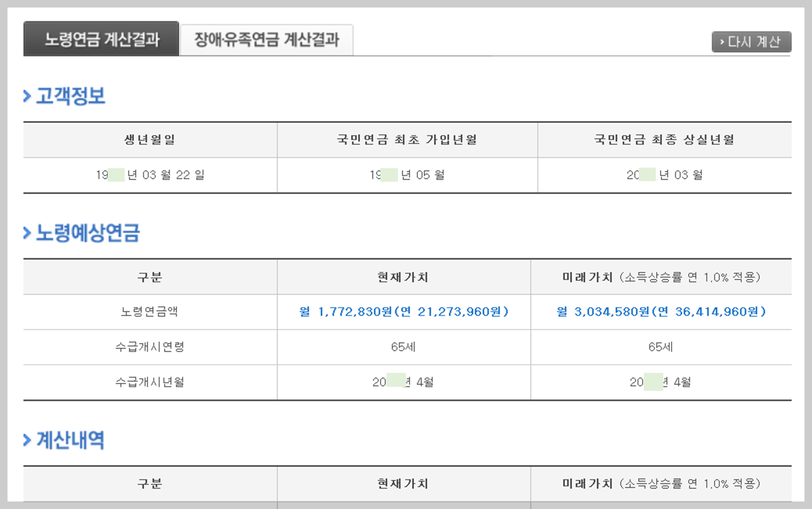The image size is (812, 509).
Task: Select the 노령연금액 row label
Action: [x=150, y=311]
